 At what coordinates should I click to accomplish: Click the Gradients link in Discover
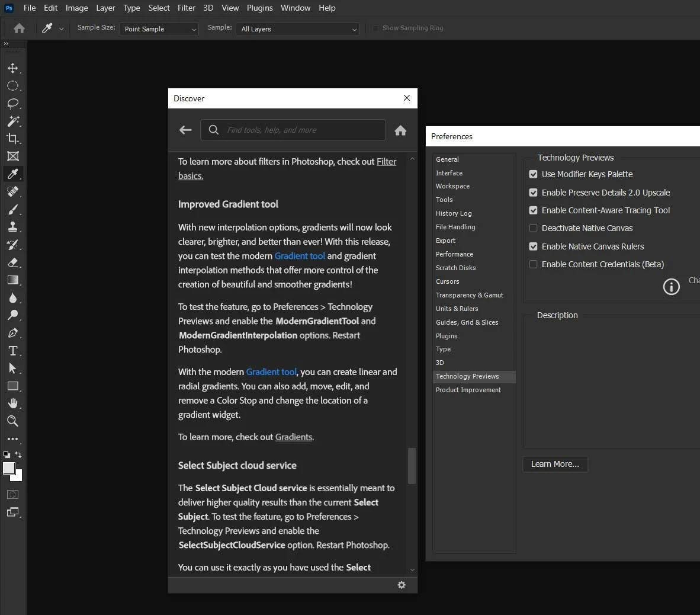pos(293,437)
